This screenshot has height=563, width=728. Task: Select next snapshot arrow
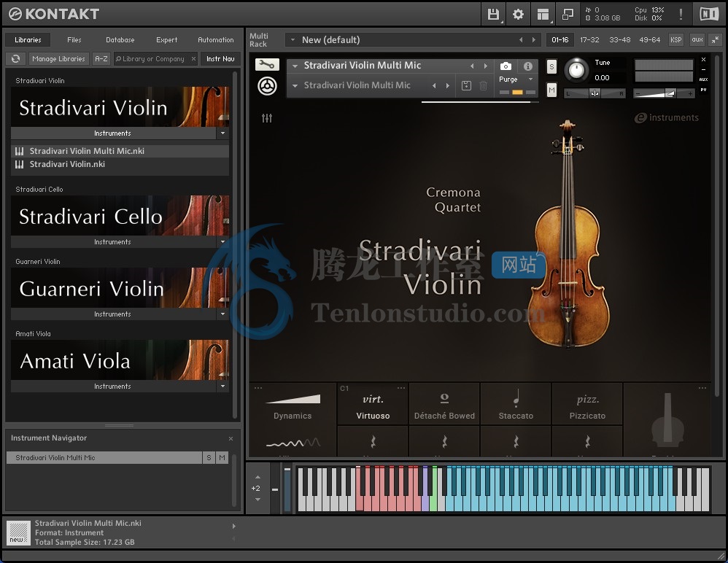coord(448,85)
